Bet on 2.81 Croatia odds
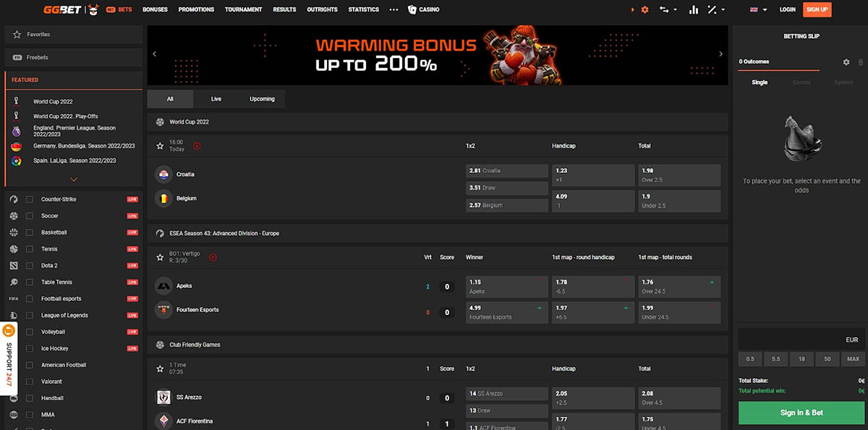868x430 pixels. pos(507,171)
